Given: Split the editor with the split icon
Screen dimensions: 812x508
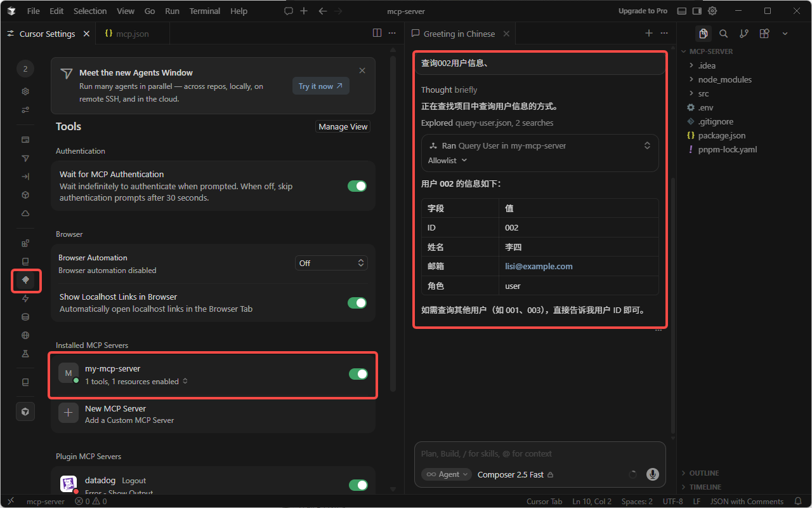Looking at the screenshot, I should [377, 33].
